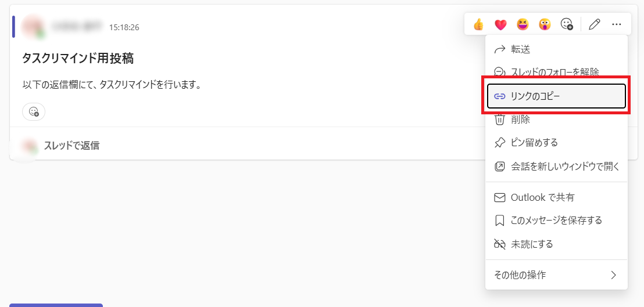
Task: Add reaction using smiley below message
Action: 34,111
